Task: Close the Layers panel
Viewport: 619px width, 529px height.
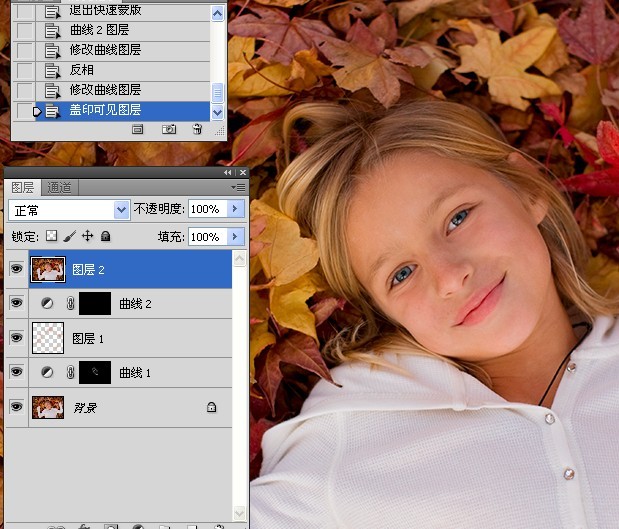Action: [243, 173]
